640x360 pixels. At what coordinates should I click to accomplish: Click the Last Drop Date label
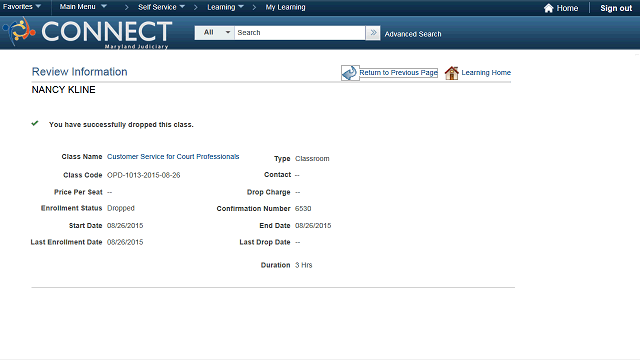click(x=265, y=242)
